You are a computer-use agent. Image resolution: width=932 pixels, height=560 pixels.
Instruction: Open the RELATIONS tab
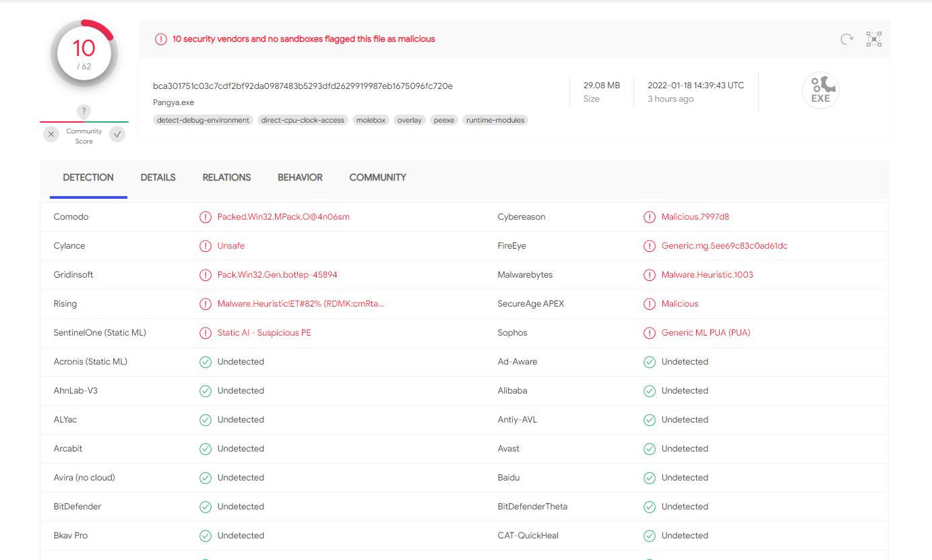226,178
